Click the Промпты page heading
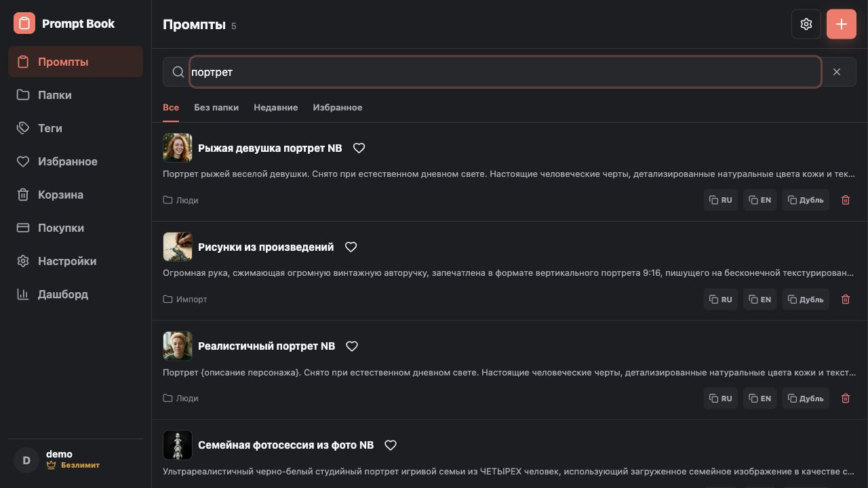The width and height of the screenshot is (868, 488). 194,24
